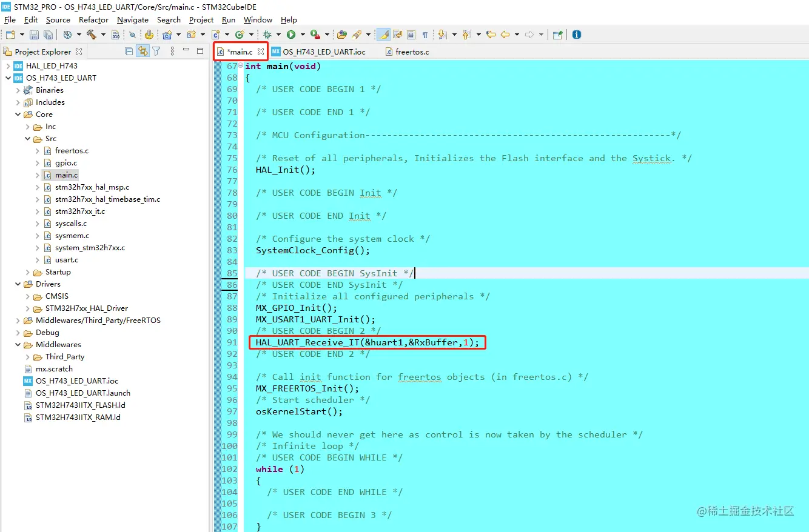Click the Search flashlight icon

pos(357,35)
